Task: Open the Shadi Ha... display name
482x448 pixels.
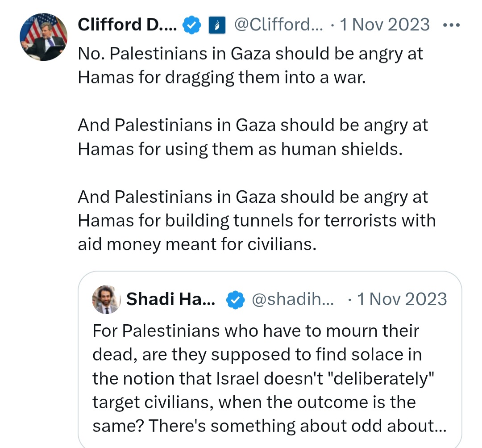Action: pyautogui.click(x=170, y=299)
